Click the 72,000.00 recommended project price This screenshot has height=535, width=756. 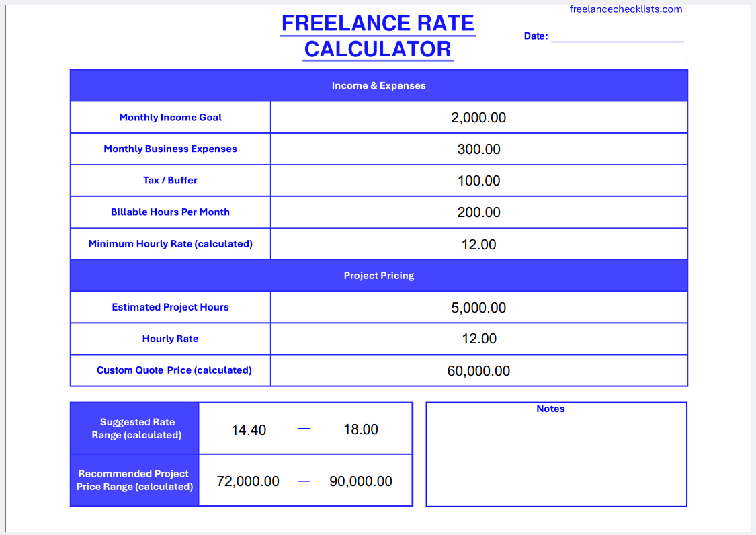(248, 481)
